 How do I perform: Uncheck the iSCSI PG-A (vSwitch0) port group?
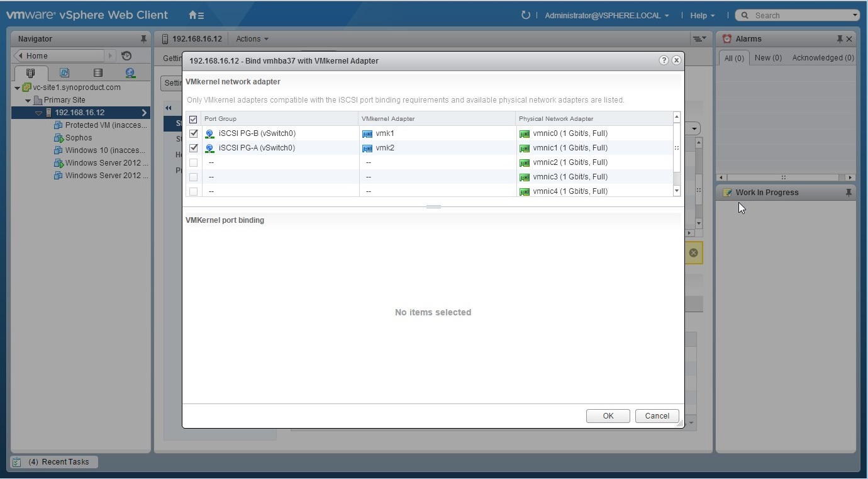point(193,148)
